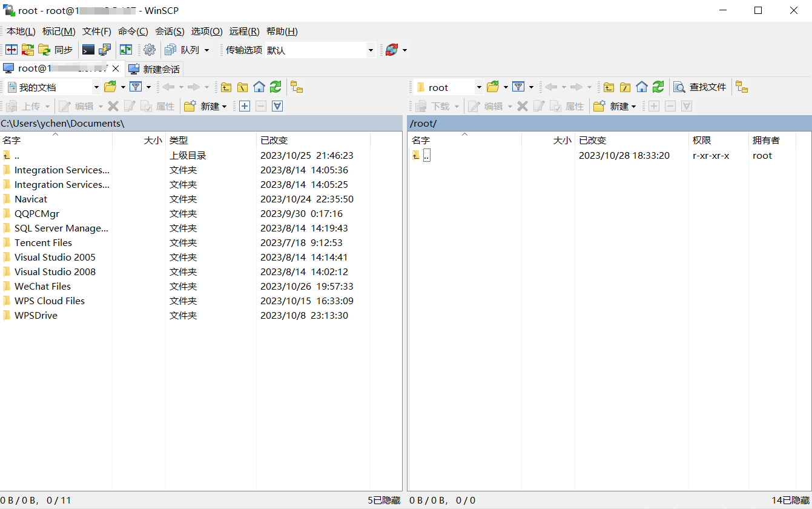Expand the remote 新建 dropdown arrow
812x509 pixels.
[x=634, y=107]
